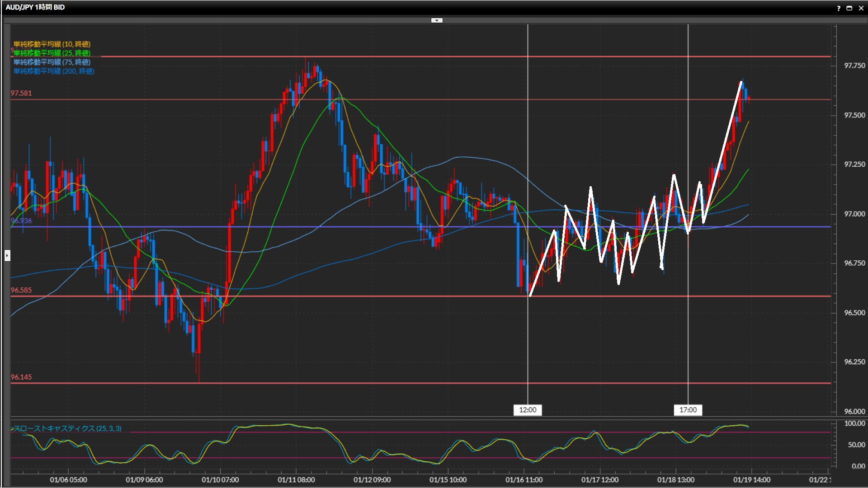Click the 17:00 vertical line time marker
This screenshot has width=868, height=488.
688,410
